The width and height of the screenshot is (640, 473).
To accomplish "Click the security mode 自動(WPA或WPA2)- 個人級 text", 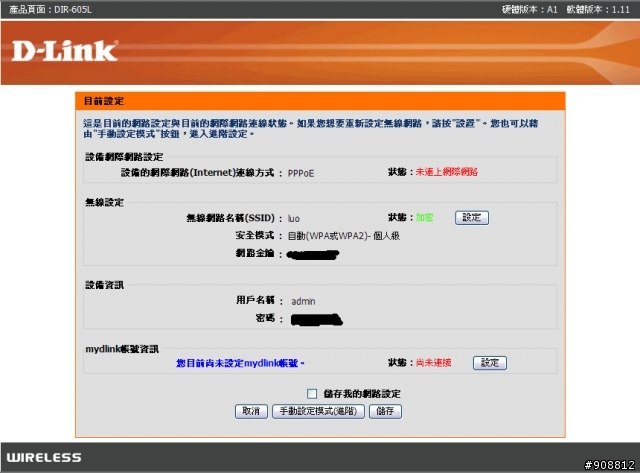I will [344, 236].
